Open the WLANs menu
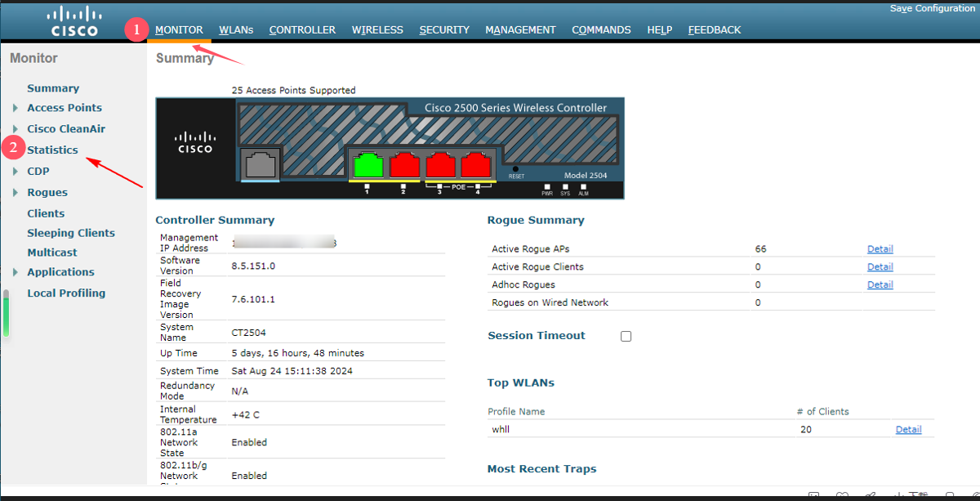 tap(236, 29)
